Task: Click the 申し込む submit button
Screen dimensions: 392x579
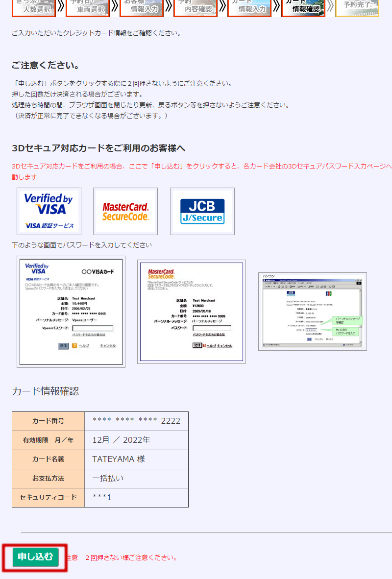Action: click(x=35, y=557)
